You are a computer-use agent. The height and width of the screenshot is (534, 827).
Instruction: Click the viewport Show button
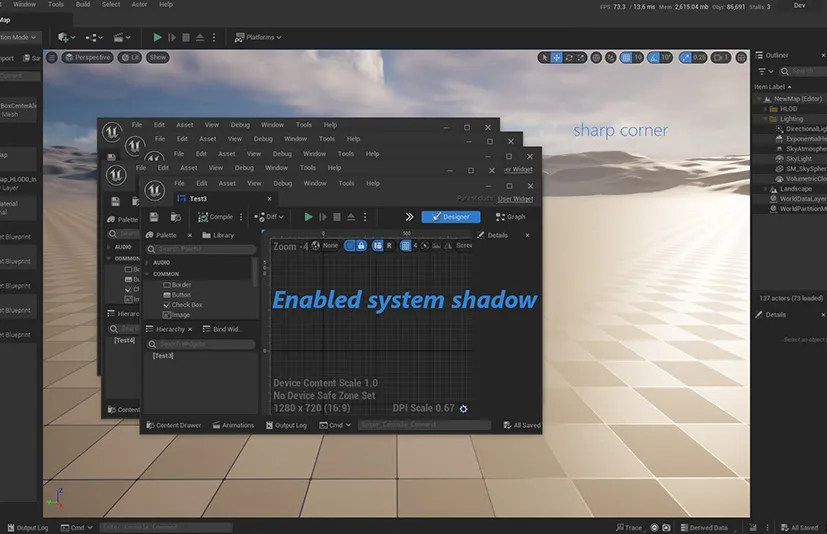click(x=157, y=57)
